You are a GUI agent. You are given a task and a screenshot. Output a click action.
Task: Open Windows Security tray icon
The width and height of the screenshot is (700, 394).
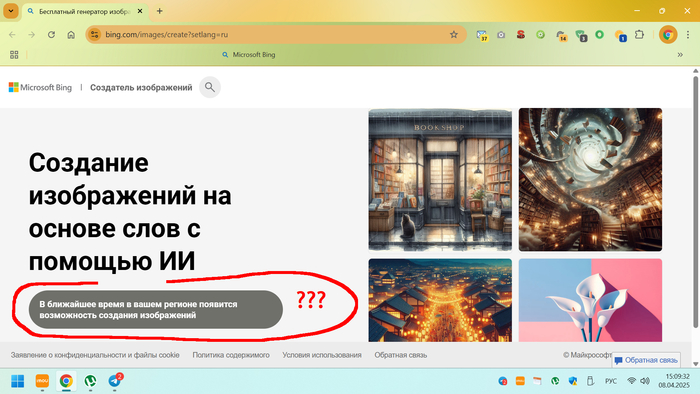pyautogui.click(x=573, y=381)
